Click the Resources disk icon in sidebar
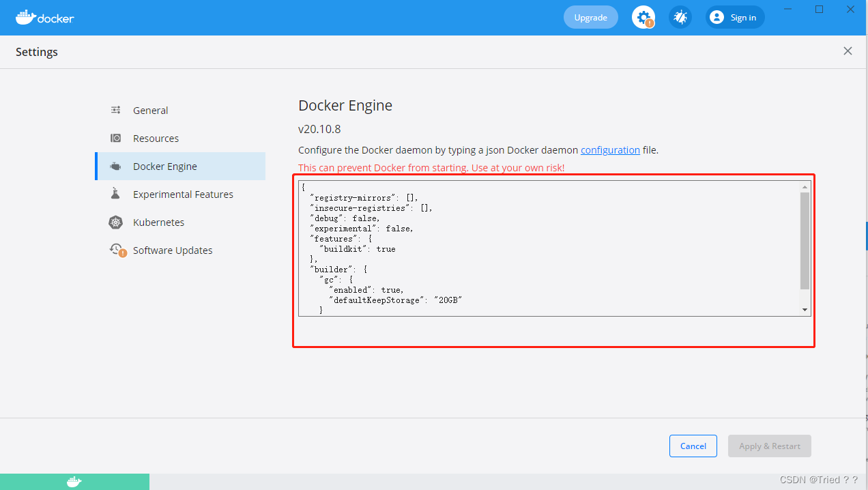The height and width of the screenshot is (490, 868). pyautogui.click(x=116, y=138)
